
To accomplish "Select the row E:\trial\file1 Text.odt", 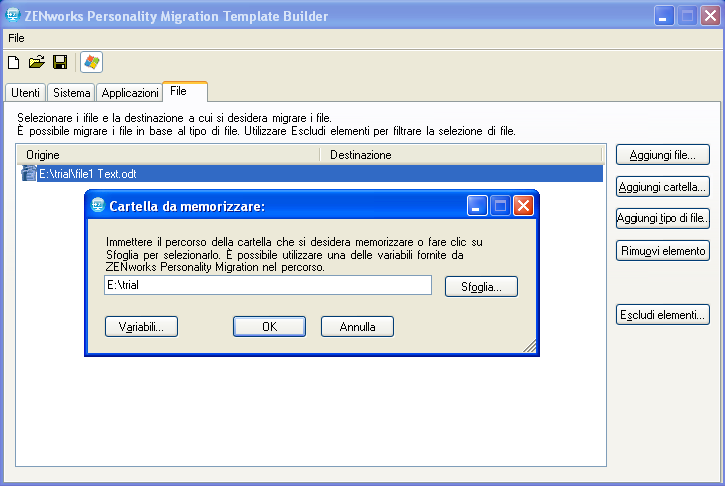I will click(x=312, y=174).
